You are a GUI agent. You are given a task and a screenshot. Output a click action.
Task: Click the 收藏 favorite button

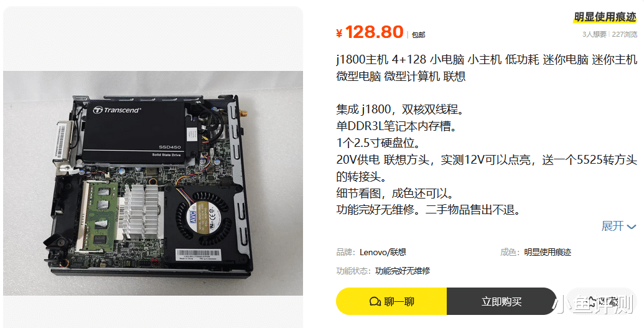[x=602, y=301]
